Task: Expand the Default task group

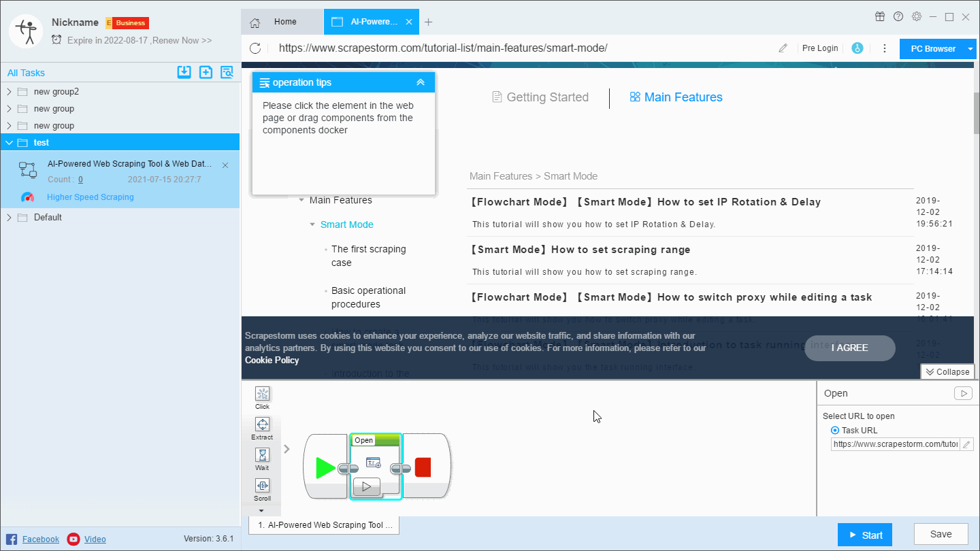Action: point(9,216)
